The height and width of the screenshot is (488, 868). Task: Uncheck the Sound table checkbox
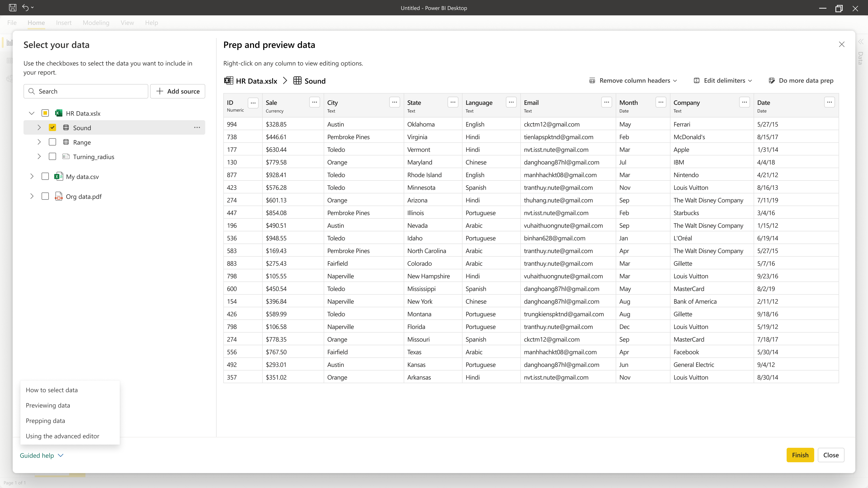pos(52,128)
